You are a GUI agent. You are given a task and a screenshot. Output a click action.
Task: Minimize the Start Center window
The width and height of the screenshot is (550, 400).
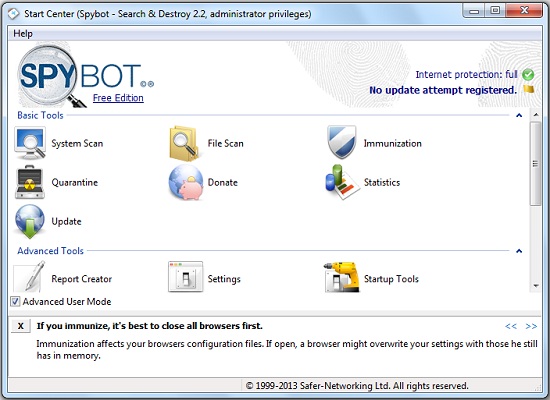tap(474, 11)
